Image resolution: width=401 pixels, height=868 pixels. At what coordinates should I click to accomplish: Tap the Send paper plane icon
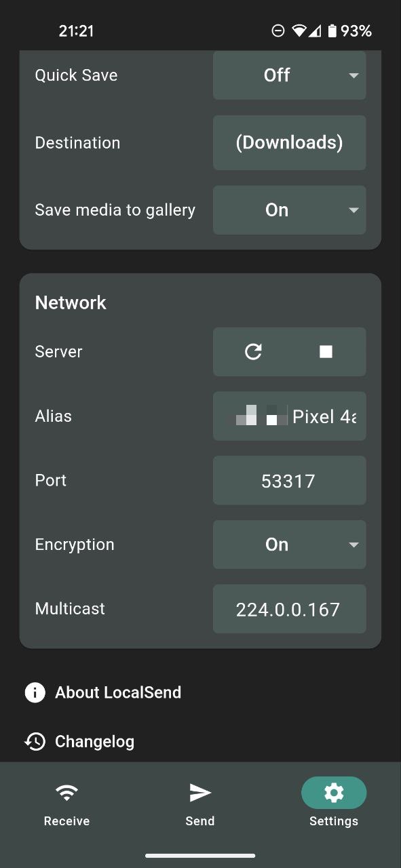(199, 791)
